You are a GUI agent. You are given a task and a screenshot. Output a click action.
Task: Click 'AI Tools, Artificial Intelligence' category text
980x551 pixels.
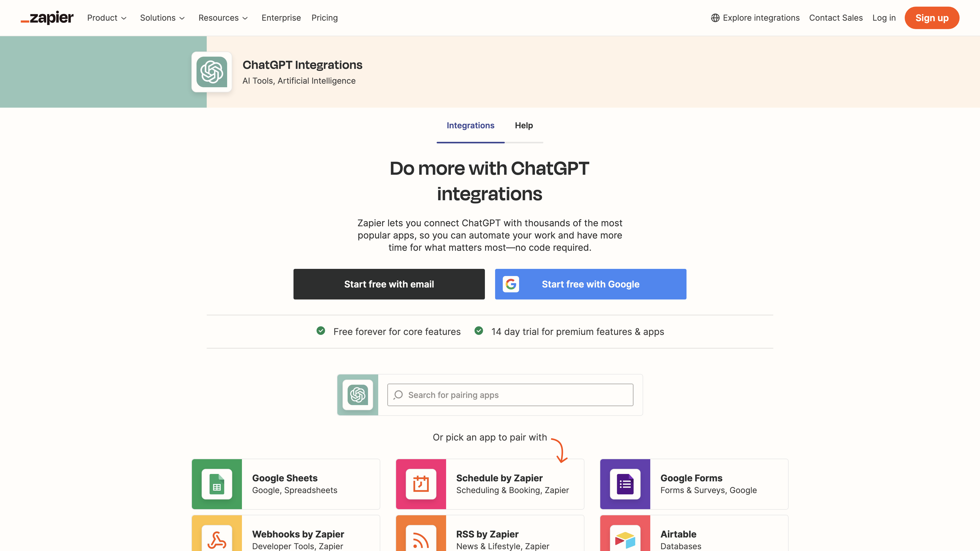[299, 81]
